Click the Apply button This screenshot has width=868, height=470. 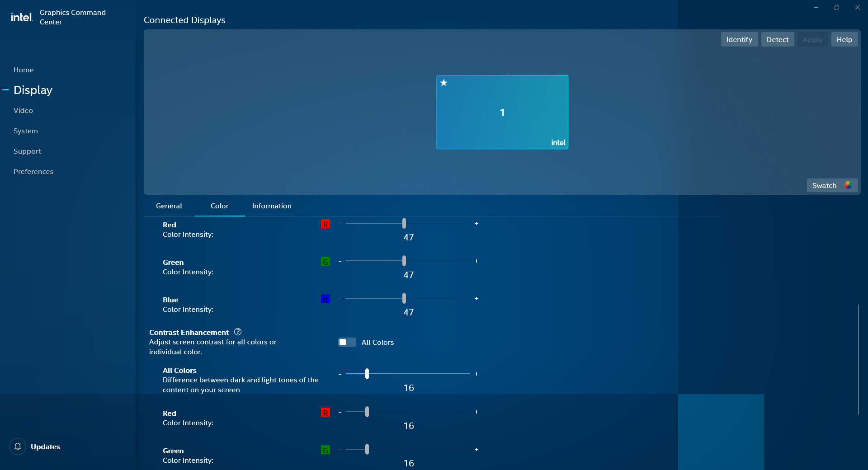click(812, 39)
